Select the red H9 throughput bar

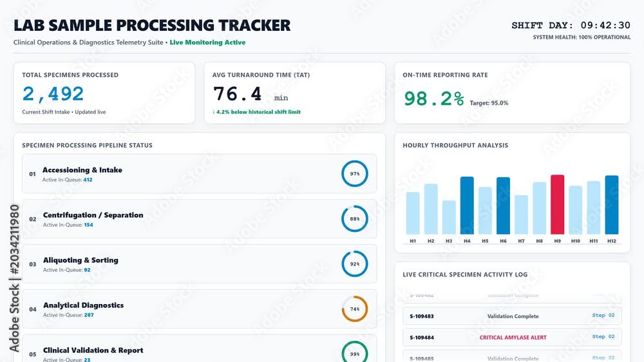tap(557, 205)
